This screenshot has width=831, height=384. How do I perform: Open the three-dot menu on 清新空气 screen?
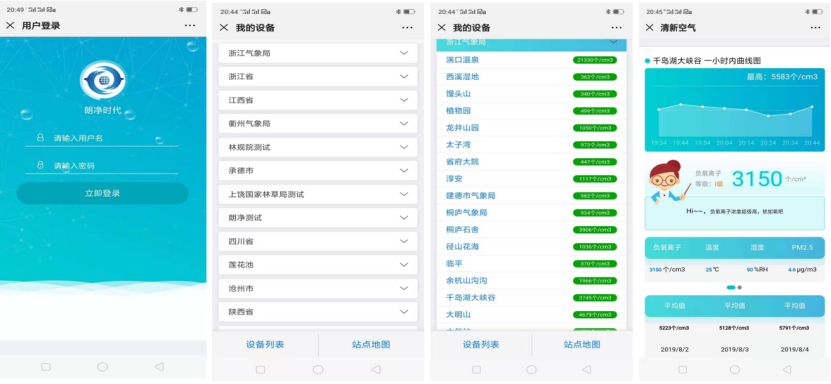pos(816,28)
